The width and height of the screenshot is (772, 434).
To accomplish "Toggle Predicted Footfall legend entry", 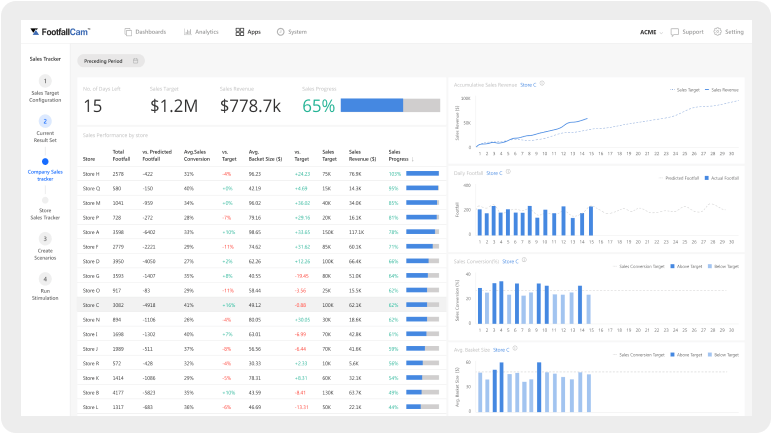I will coord(678,178).
